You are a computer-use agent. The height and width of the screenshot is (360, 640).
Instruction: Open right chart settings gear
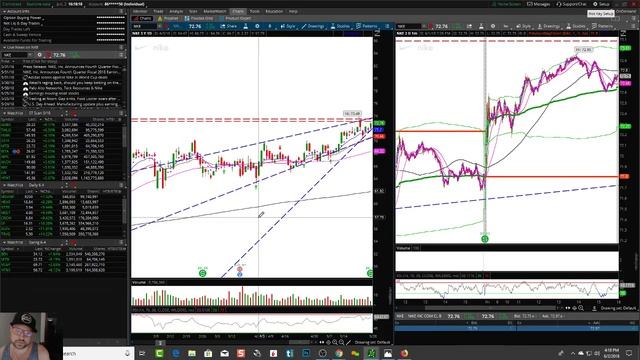pyautogui.click(x=493, y=26)
